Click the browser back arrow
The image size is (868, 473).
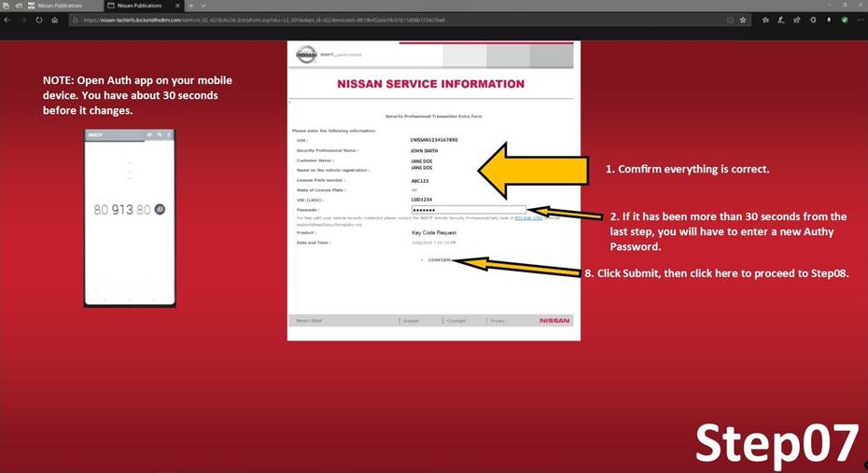pos(7,20)
